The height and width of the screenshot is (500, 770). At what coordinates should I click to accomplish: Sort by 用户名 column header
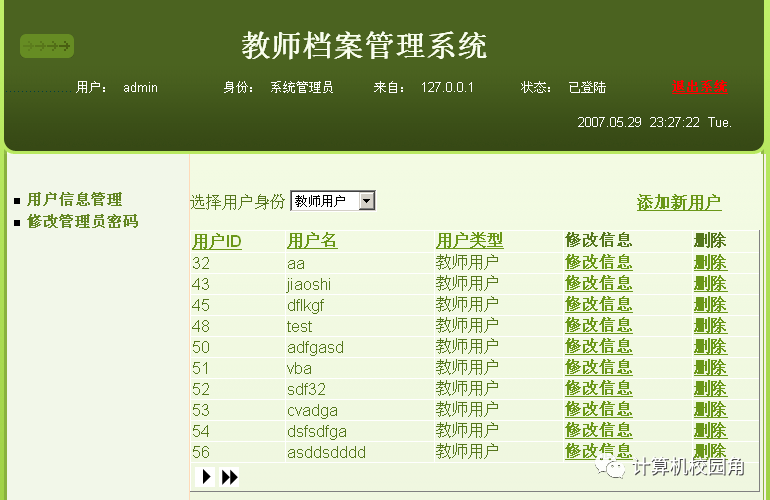[312, 241]
